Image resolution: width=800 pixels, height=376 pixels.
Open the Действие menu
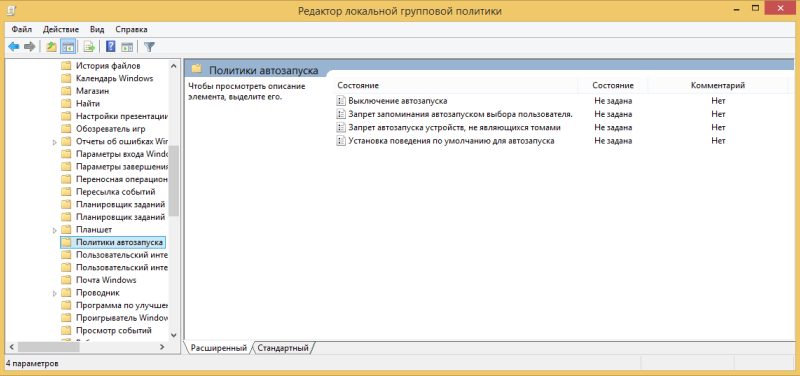(61, 29)
